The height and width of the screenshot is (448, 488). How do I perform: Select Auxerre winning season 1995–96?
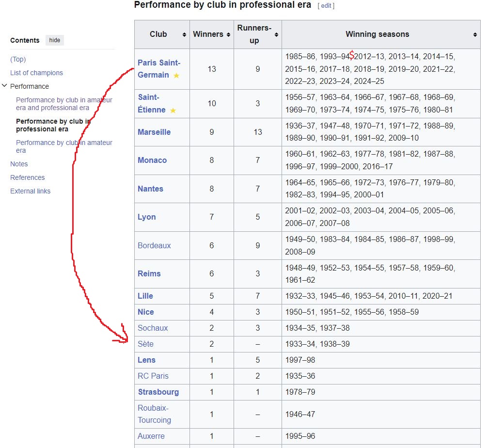pyautogui.click(x=300, y=436)
